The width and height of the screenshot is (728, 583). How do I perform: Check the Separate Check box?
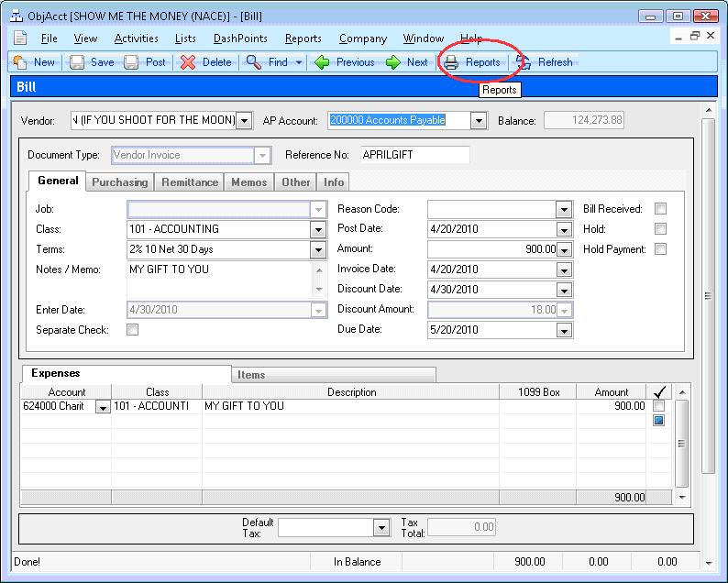pos(133,330)
